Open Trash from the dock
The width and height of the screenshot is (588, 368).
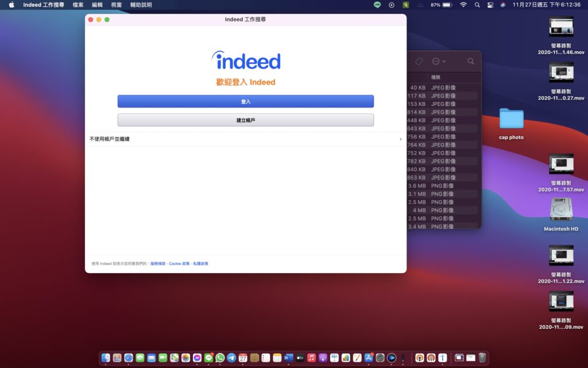[x=482, y=358]
